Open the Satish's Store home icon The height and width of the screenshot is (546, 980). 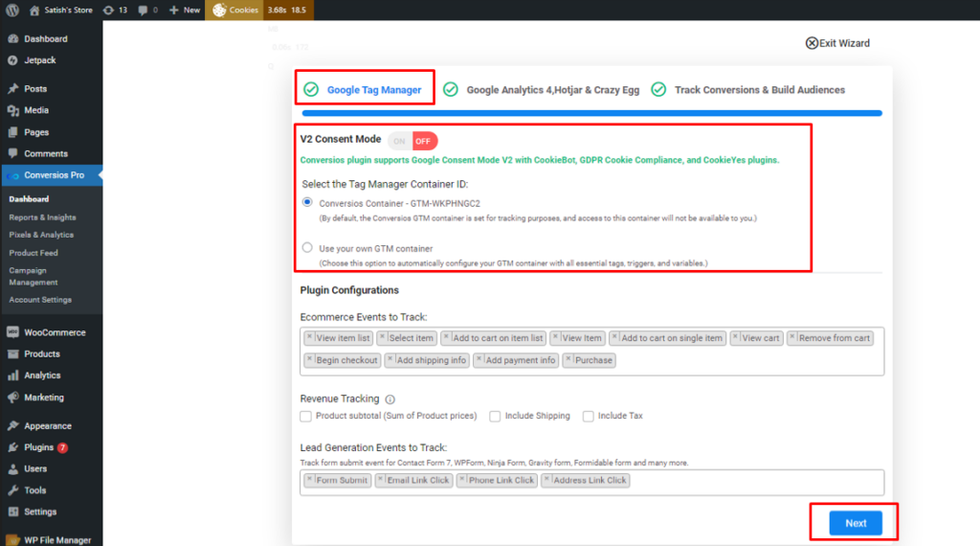[x=34, y=10]
